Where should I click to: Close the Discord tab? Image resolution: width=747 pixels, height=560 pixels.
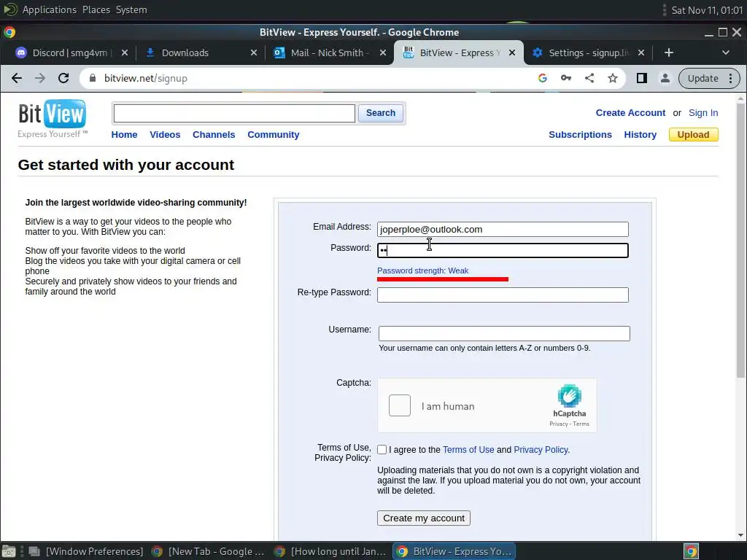[125, 52]
